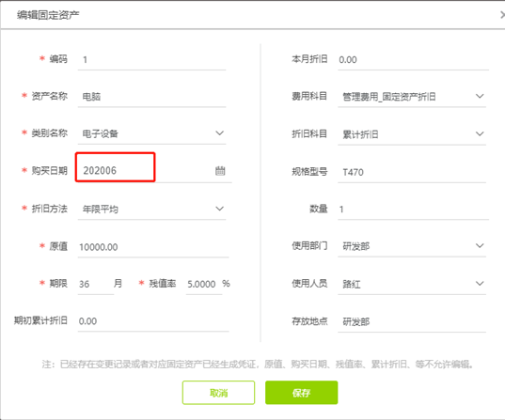Viewport: 505px width, 420px height.
Task: Click the 残值率 percentage field
Action: pos(204,284)
